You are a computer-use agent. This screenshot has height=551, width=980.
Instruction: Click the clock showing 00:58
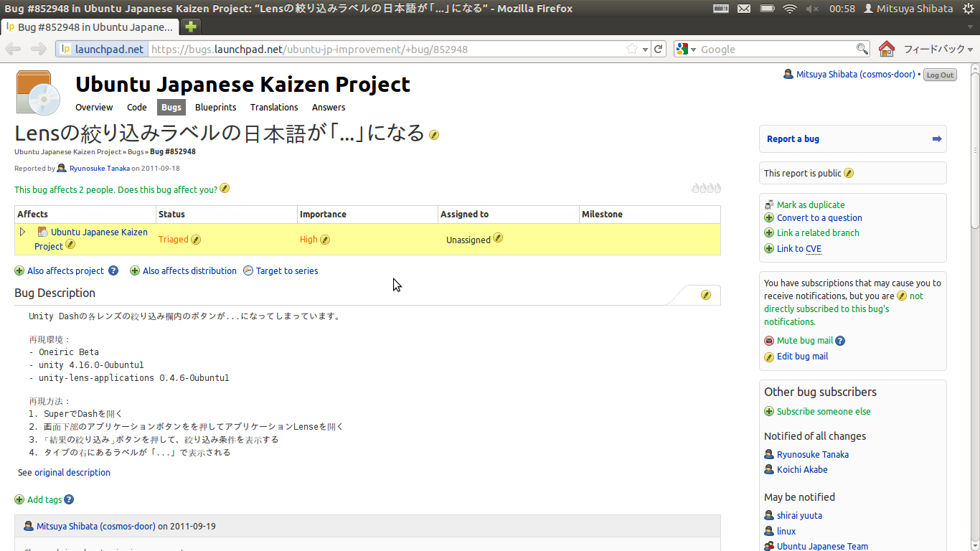[842, 9]
